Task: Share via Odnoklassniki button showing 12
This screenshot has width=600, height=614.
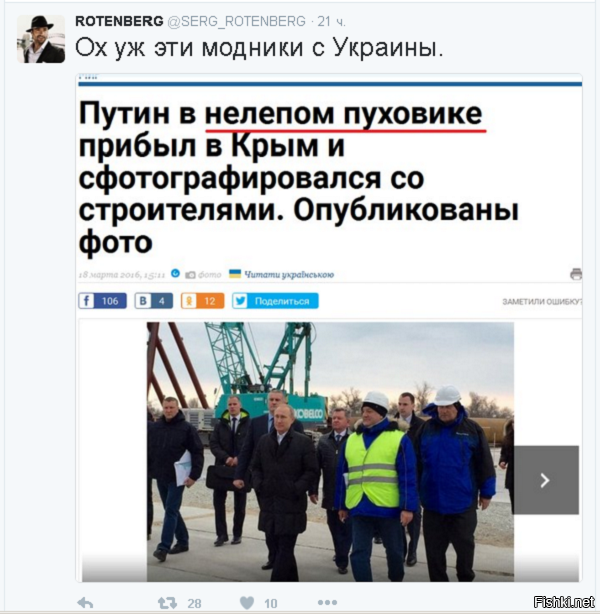Action: 202,301
